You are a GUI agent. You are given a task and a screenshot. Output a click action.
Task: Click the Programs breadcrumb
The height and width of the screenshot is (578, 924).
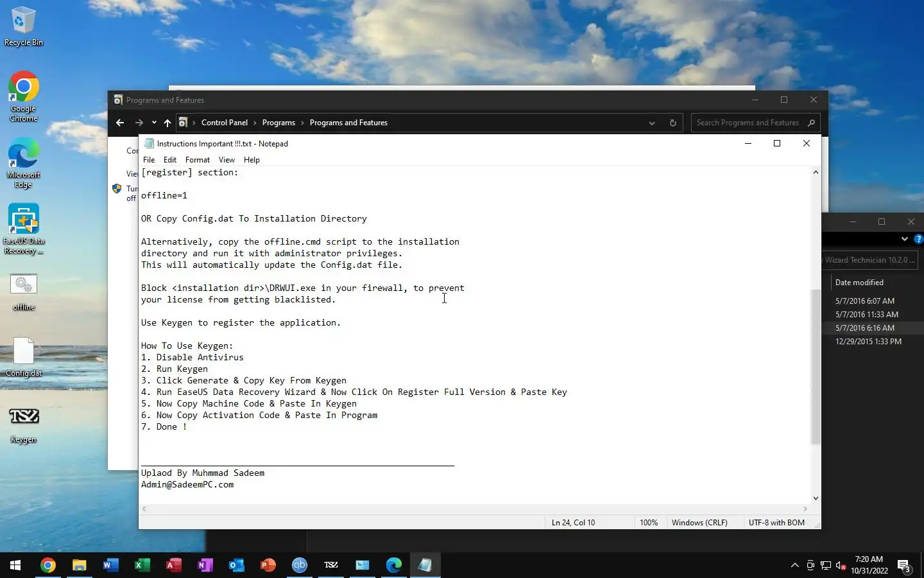[278, 123]
